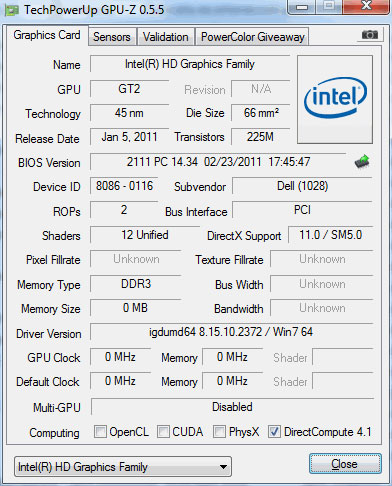392x486 pixels.
Task: Open the Intel(R) HD Graphics Family dropdown
Action: [x=123, y=467]
